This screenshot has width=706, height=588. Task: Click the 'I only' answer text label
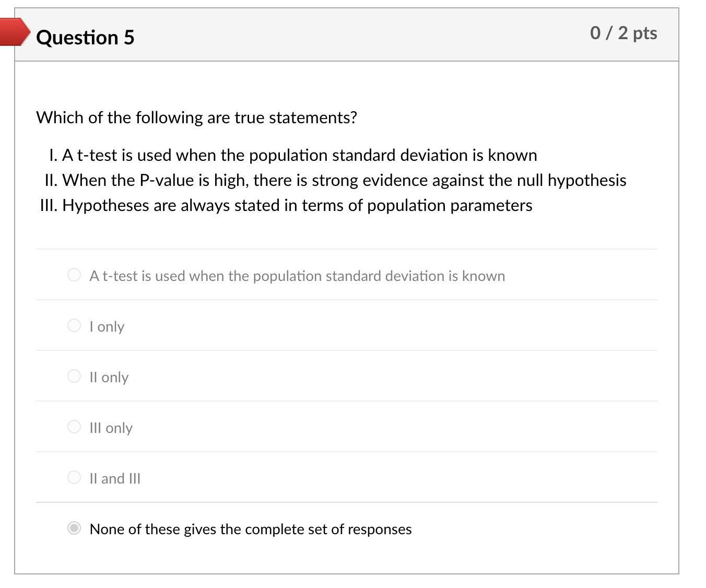[107, 325]
